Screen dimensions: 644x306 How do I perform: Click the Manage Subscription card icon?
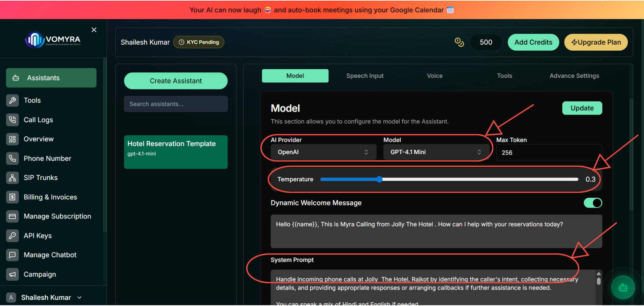point(12,216)
